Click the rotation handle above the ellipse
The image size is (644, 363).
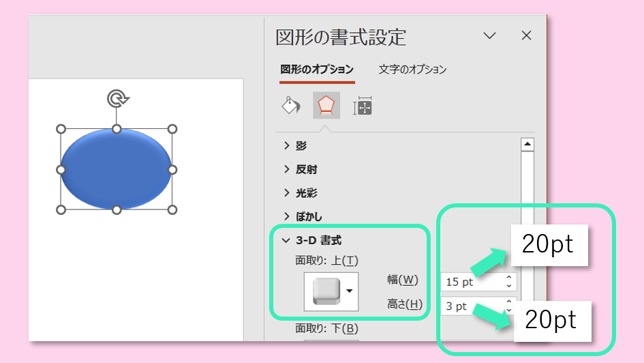[x=117, y=99]
